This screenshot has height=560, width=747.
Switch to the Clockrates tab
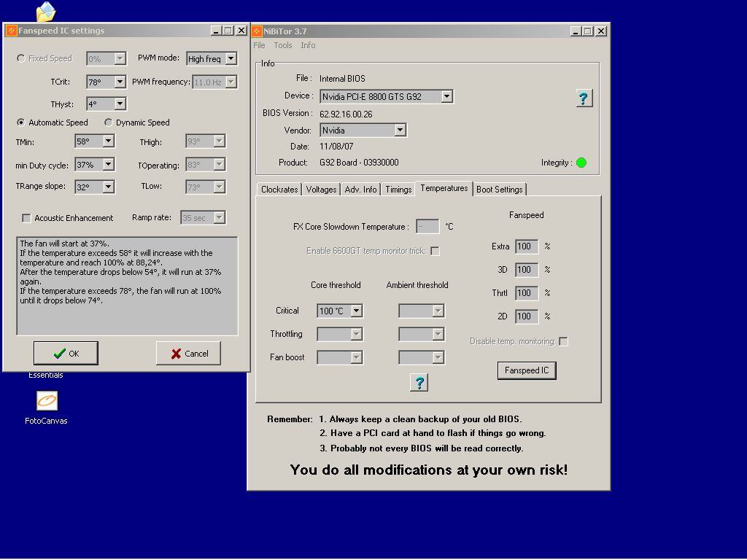pyautogui.click(x=279, y=190)
